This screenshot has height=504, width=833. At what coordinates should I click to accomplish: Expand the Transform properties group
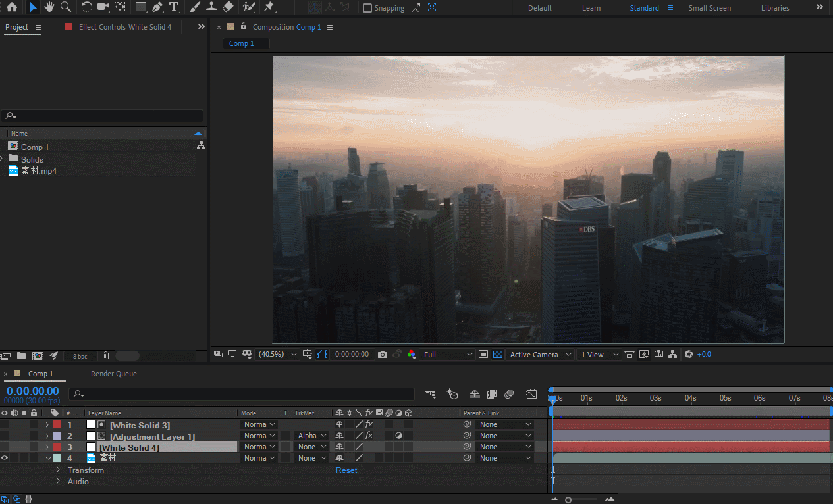point(59,470)
